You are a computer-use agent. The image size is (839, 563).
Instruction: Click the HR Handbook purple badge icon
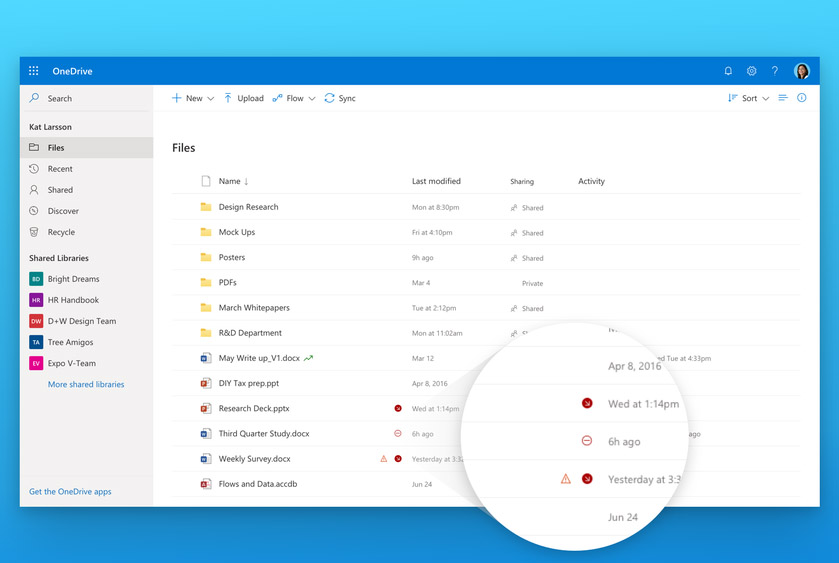36,300
